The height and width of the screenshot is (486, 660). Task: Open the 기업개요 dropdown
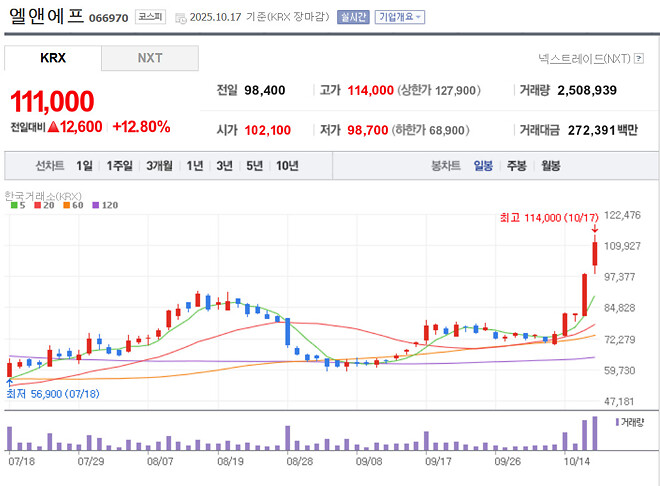pos(399,17)
